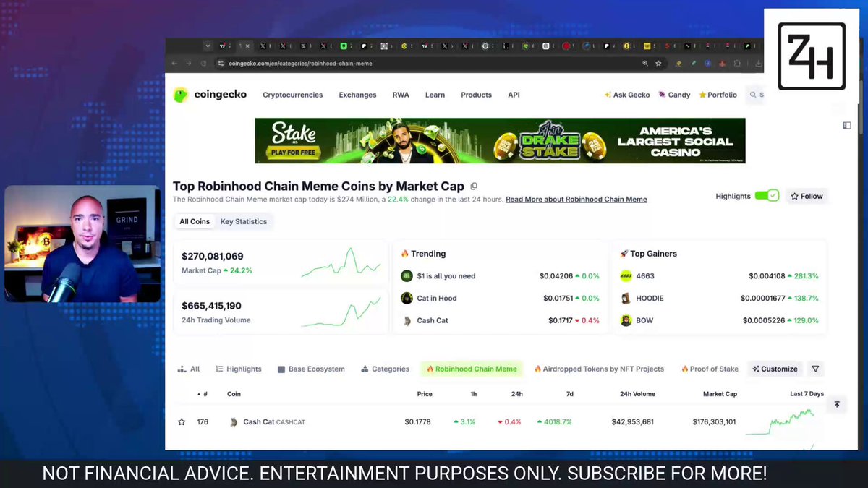Viewport: 868px width, 488px height.
Task: Toggle the Highlights switch
Action: pyautogui.click(x=767, y=196)
